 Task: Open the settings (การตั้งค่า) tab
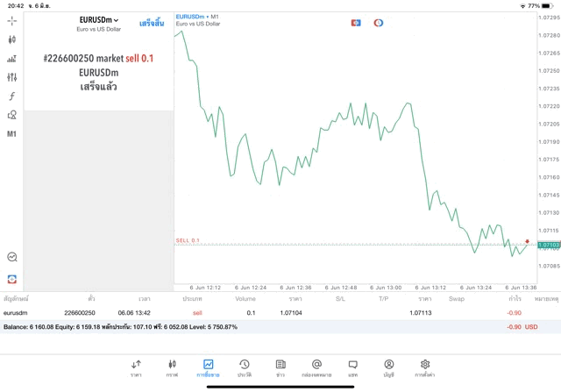tap(425, 367)
